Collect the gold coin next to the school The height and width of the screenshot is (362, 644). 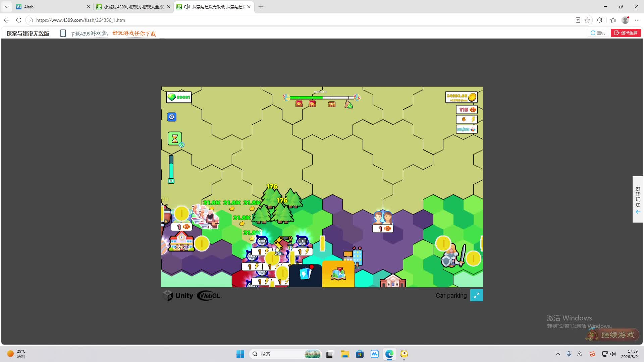tap(202, 244)
